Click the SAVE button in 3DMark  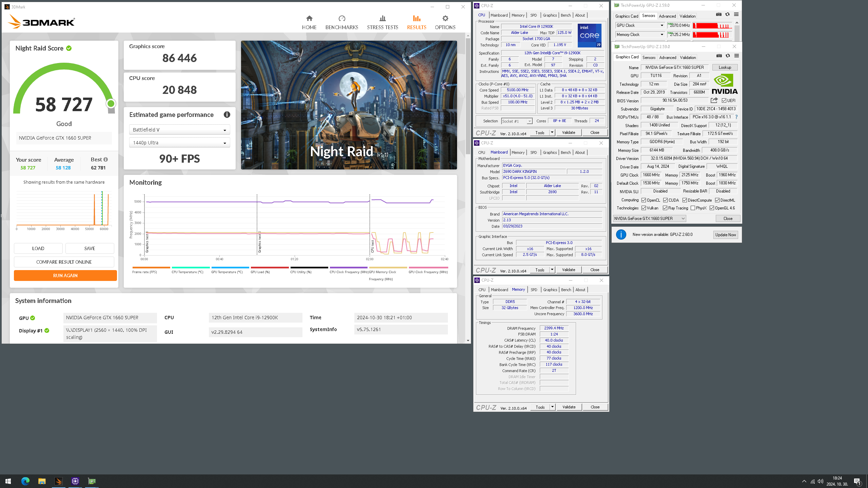point(90,248)
